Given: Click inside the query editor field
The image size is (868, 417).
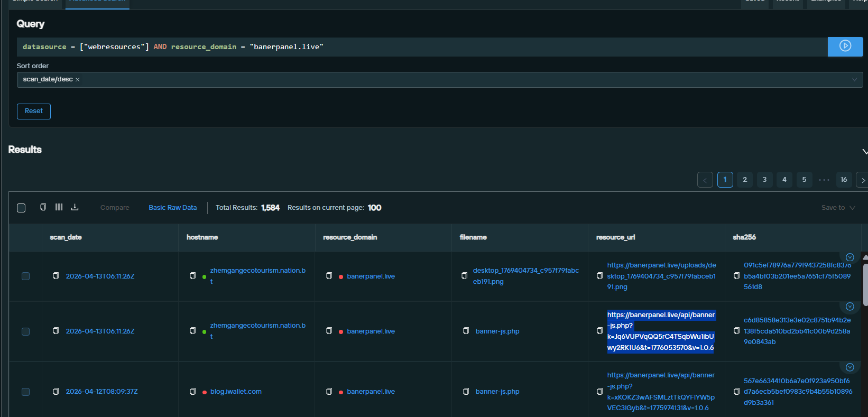Looking at the screenshot, I should 422,47.
